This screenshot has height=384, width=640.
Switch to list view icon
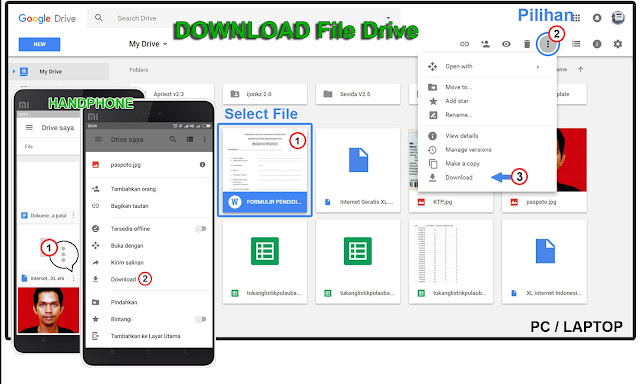(576, 44)
